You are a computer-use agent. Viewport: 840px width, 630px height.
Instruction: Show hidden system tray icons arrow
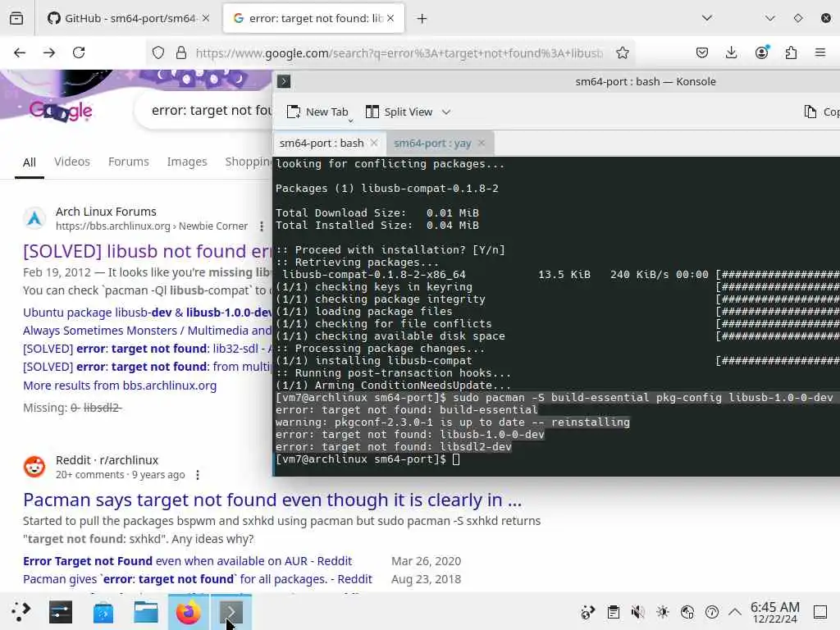[x=735, y=612]
